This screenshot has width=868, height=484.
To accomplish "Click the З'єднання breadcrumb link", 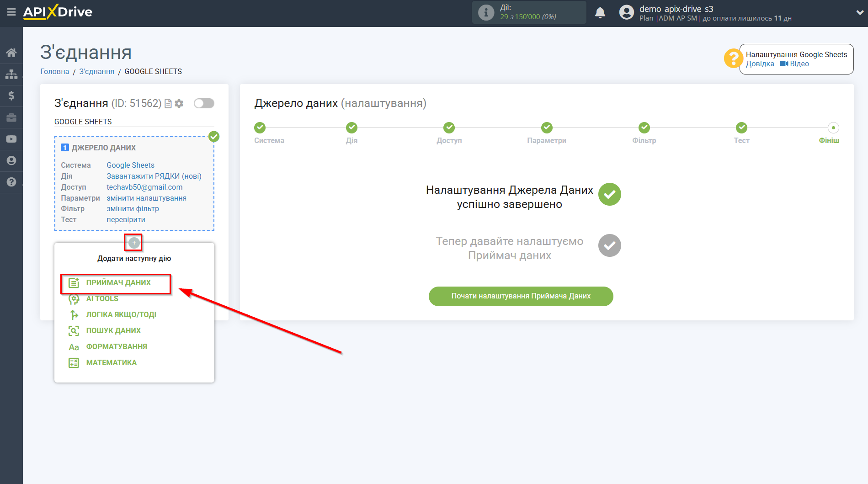I will tap(97, 71).
